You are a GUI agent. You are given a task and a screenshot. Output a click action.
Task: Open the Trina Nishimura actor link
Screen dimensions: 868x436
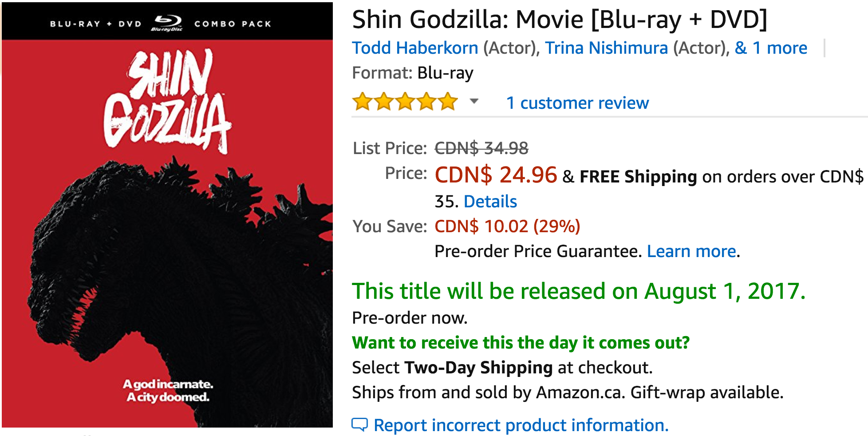(x=606, y=48)
